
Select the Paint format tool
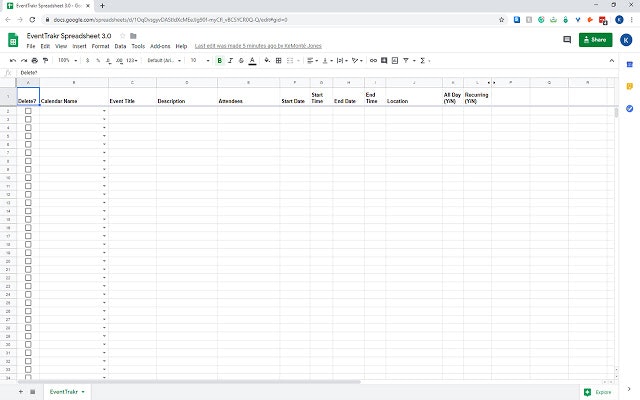click(45, 60)
